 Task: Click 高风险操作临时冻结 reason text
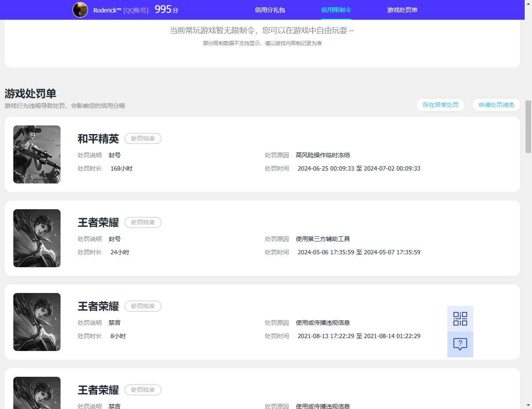click(x=323, y=155)
